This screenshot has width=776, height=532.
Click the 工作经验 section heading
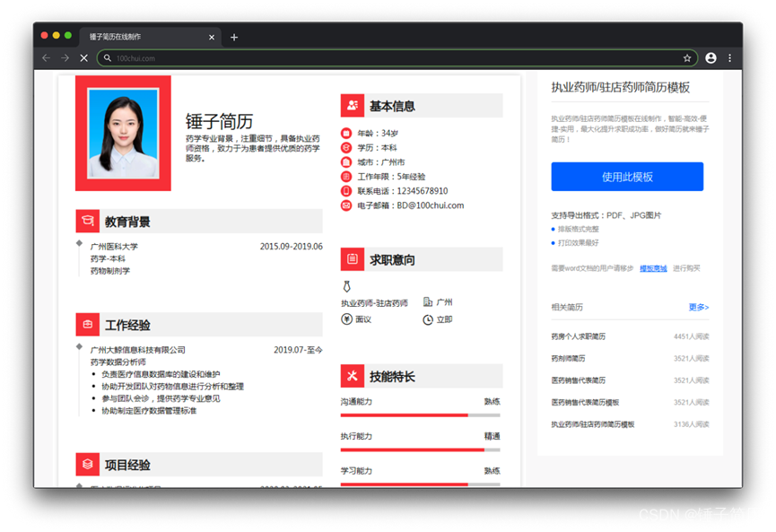click(x=127, y=325)
